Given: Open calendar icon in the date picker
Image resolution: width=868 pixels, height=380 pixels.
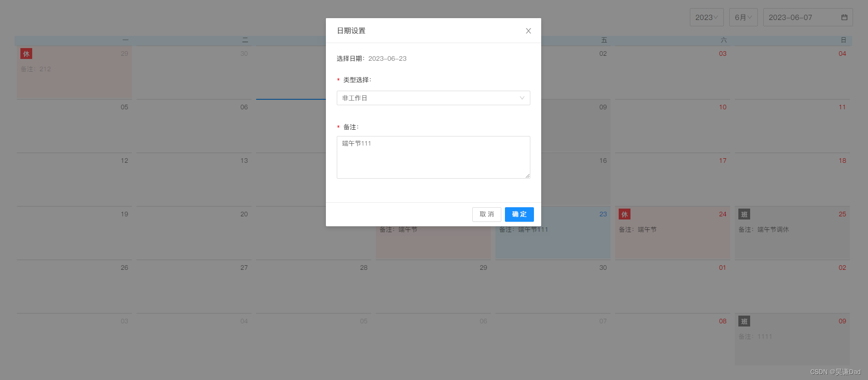Looking at the screenshot, I should coord(844,17).
